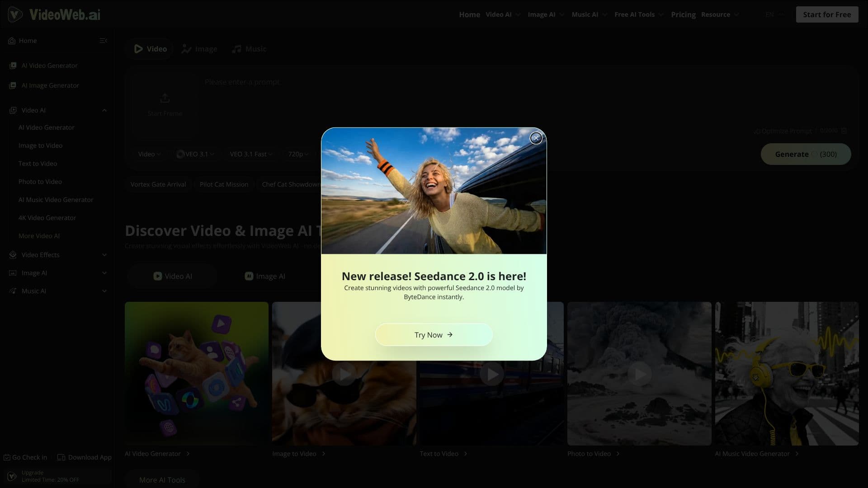The height and width of the screenshot is (488, 868).
Task: Expand the Music AI sidebar section
Action: (x=104, y=291)
